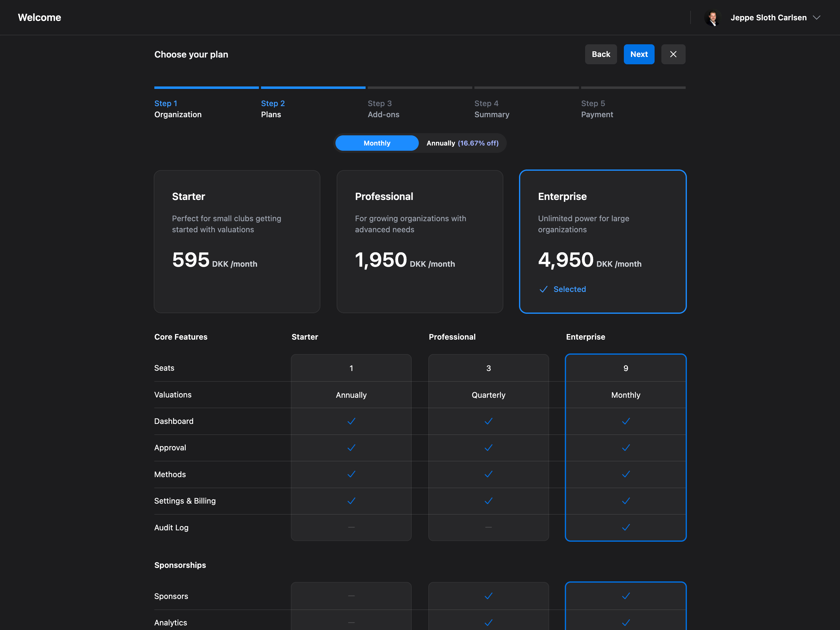Click the X close icon beside Next
840x630 pixels.
point(673,54)
